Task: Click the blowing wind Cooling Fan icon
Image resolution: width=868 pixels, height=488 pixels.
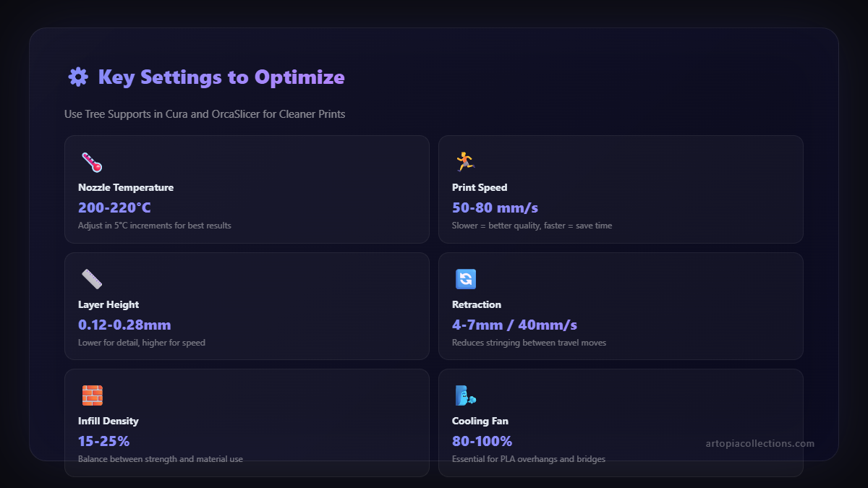Action: [465, 395]
